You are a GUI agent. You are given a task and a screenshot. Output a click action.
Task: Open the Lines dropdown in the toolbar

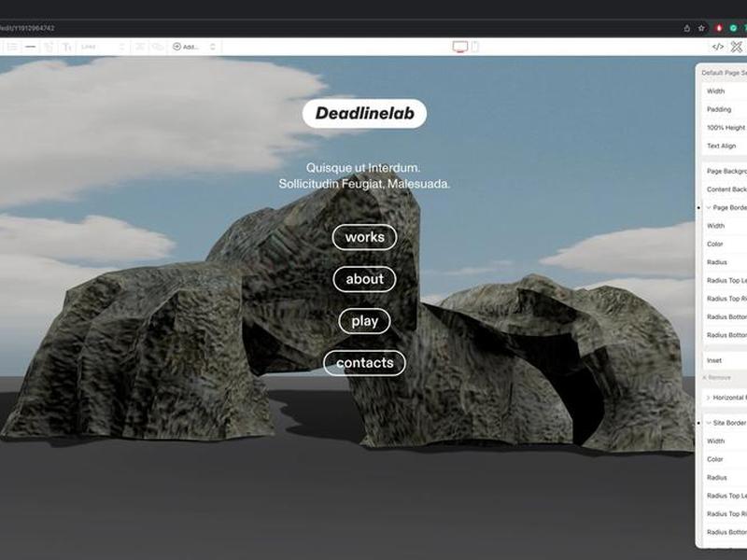tap(102, 47)
